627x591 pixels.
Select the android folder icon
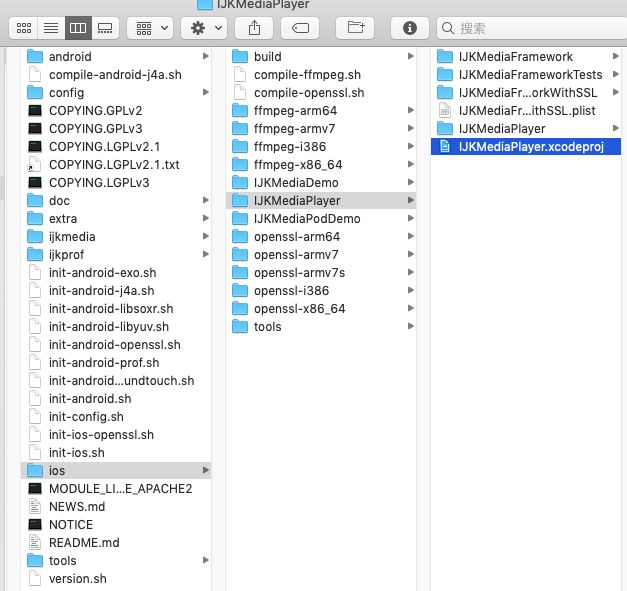pos(35,56)
